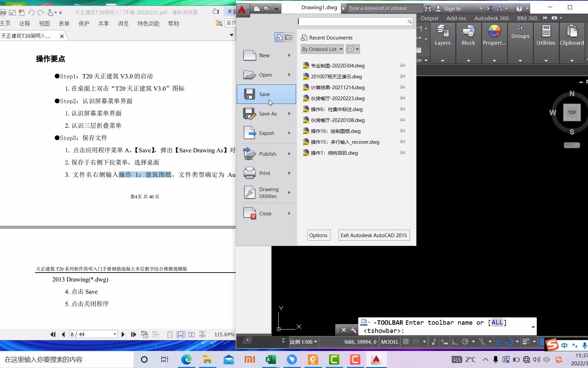Pin 201007班天正演示.dwg to recent list
588x368 pixels.
click(x=403, y=76)
